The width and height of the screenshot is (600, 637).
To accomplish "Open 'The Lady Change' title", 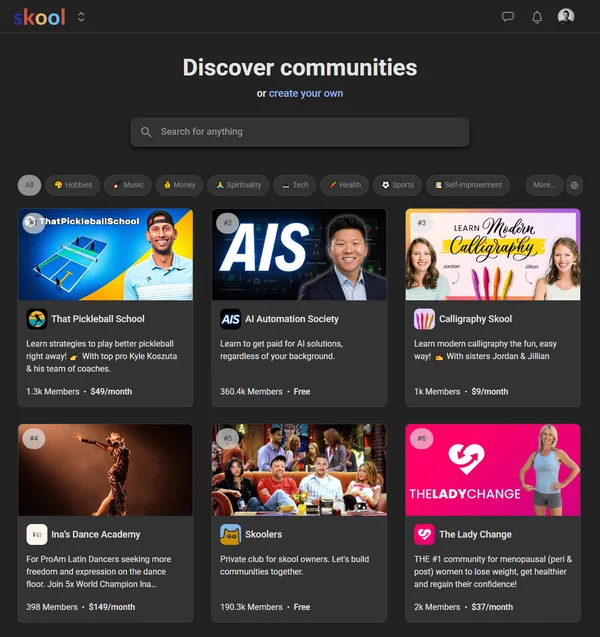I will pos(475,535).
